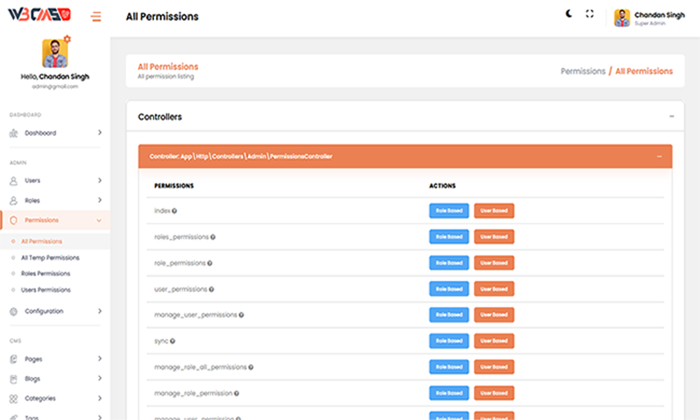The image size is (700, 420).
Task: Expand the Pages sidebar menu
Action: click(x=99, y=359)
